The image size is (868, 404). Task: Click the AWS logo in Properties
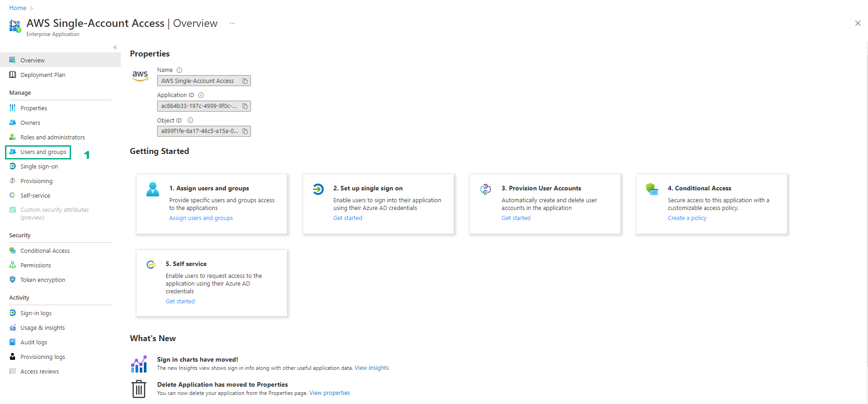[x=140, y=75]
